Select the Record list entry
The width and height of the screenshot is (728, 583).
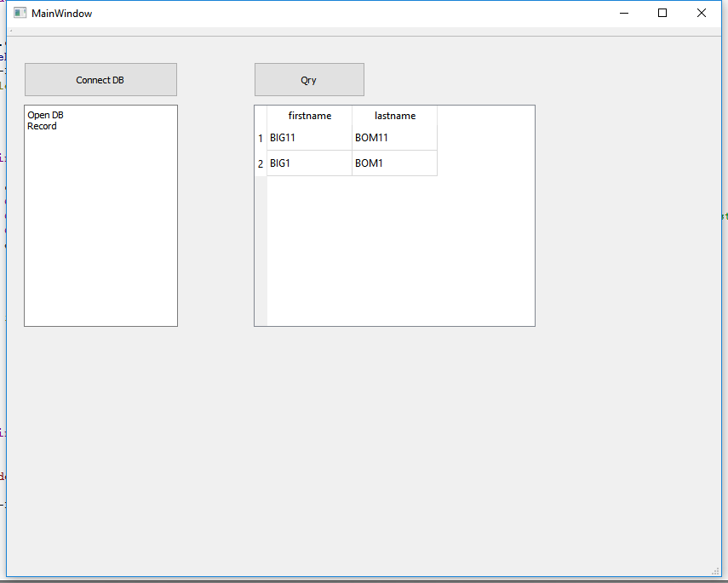[40, 125]
